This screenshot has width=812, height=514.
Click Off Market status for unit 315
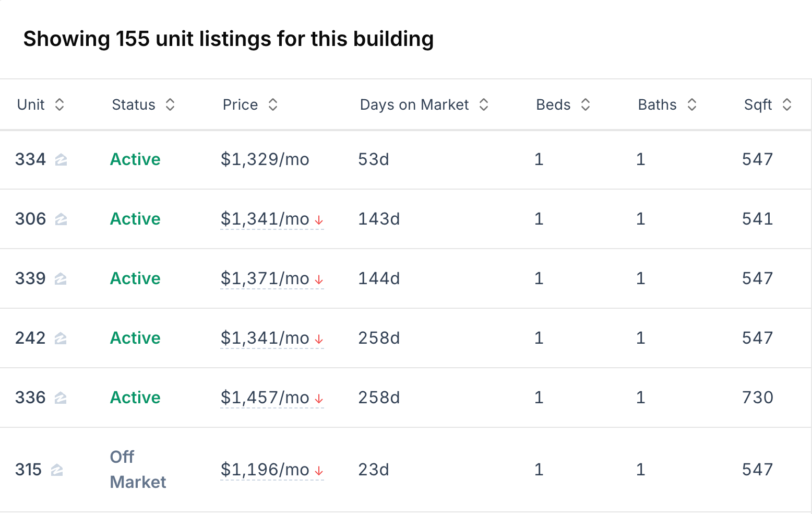138,470
